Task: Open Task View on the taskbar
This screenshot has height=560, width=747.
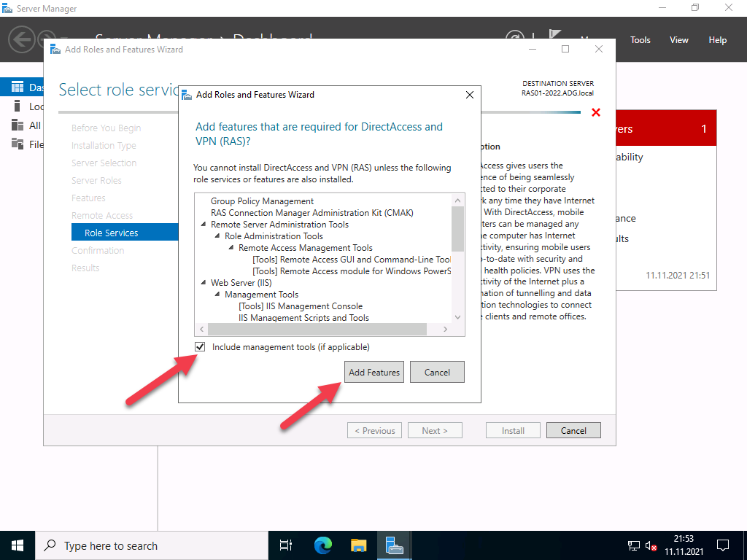Action: pyautogui.click(x=286, y=545)
